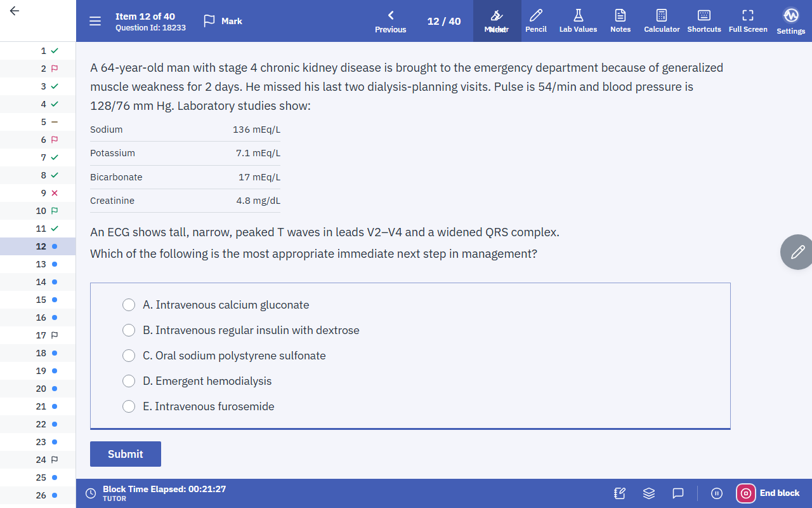Click the Sodium 136 mEq/L value
This screenshot has height=508, width=812.
click(x=256, y=130)
